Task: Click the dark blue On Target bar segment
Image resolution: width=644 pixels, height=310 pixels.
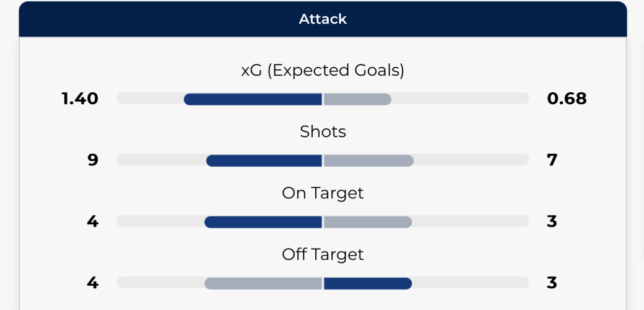Action: [x=263, y=222]
